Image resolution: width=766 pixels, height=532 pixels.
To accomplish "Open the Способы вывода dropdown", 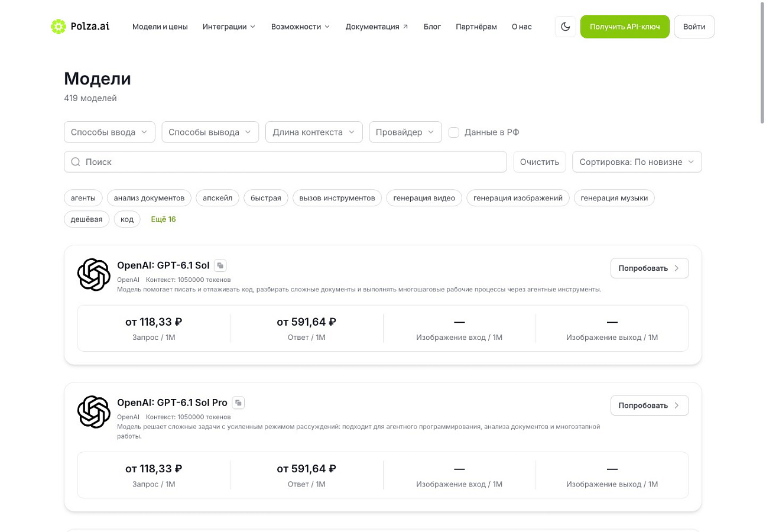I will [210, 132].
